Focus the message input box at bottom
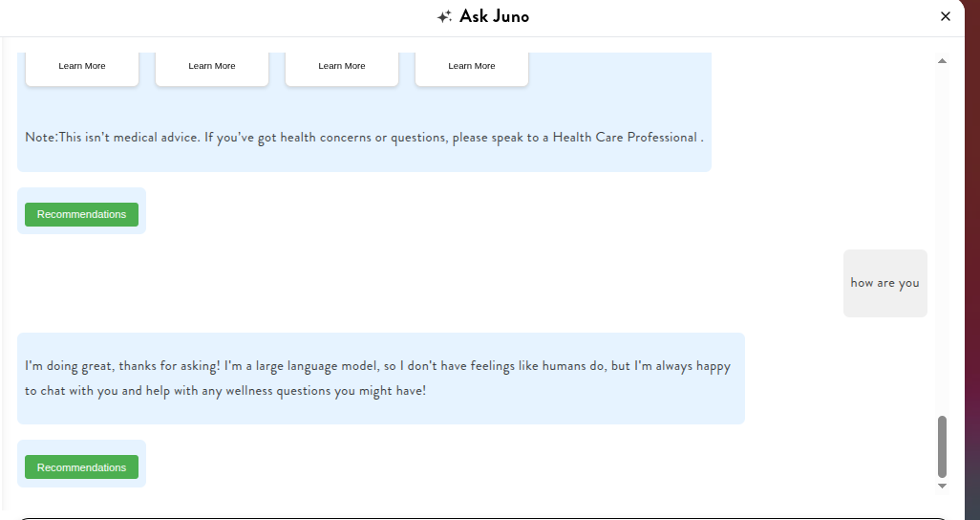 (x=478, y=517)
